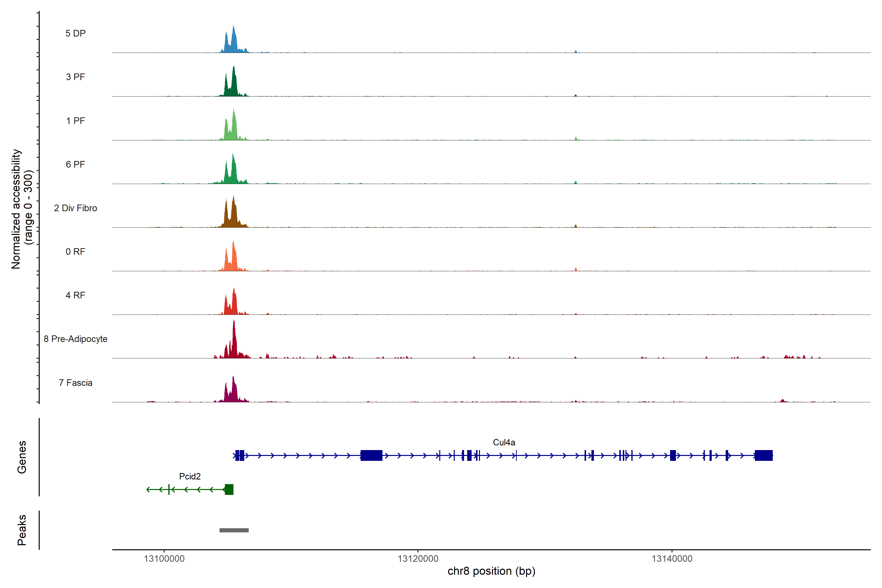The width and height of the screenshot is (882, 588).
Task: Click the gray peak bar
Action: pyautogui.click(x=234, y=530)
